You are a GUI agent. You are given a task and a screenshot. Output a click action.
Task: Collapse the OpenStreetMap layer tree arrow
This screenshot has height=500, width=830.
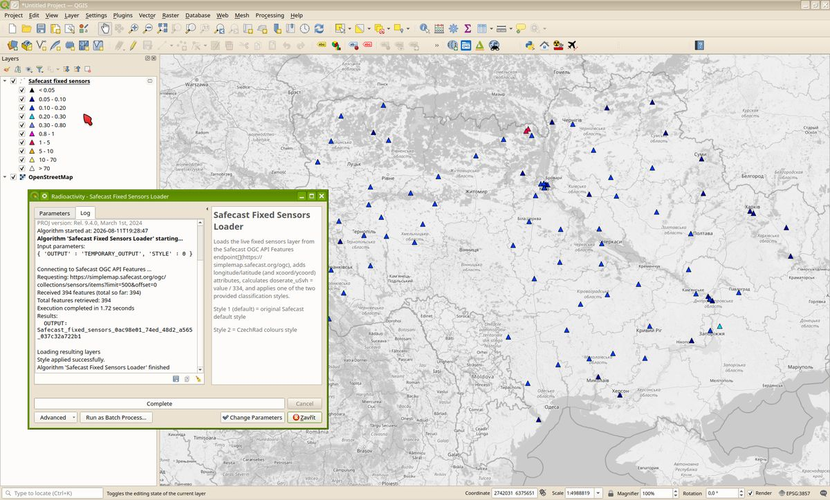click(x=5, y=177)
